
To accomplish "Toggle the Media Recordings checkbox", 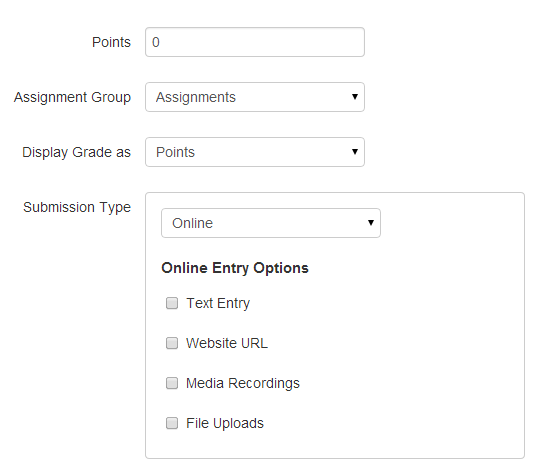I will pos(172,383).
